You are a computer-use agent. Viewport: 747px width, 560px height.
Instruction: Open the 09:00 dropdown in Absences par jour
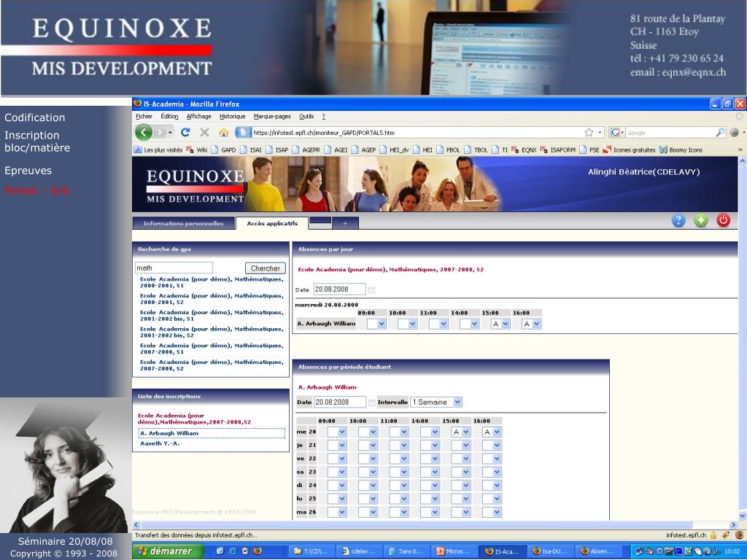376,324
